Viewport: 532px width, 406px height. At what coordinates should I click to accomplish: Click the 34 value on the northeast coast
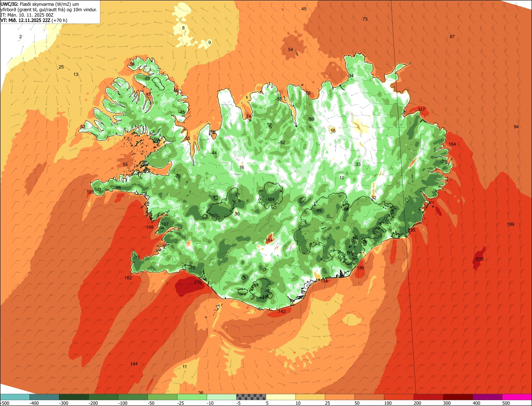[x=351, y=76]
